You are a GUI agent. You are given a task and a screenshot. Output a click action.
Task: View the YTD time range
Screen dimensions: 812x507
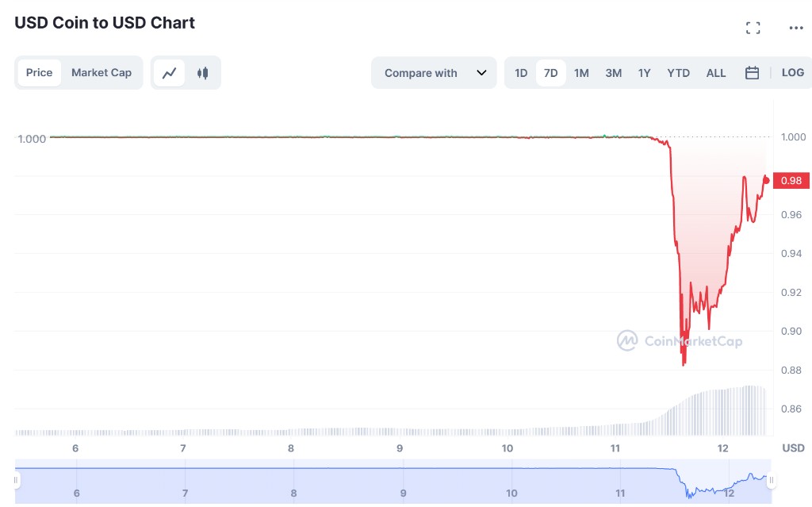pyautogui.click(x=678, y=73)
